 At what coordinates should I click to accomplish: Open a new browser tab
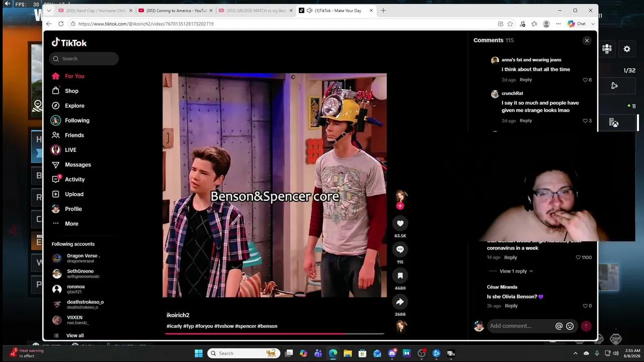[x=383, y=11]
